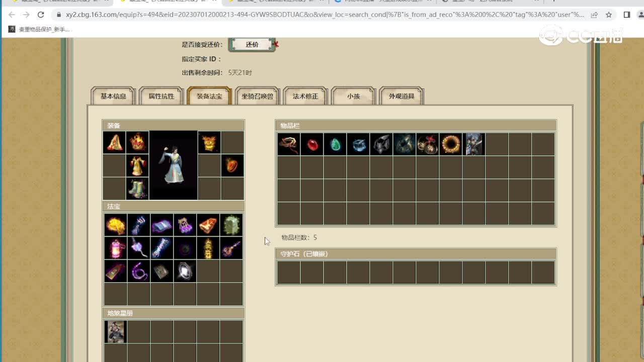Image resolution: width=644 pixels, height=362 pixels.
Task: Click the green boots equipment icon
Action: point(137,189)
